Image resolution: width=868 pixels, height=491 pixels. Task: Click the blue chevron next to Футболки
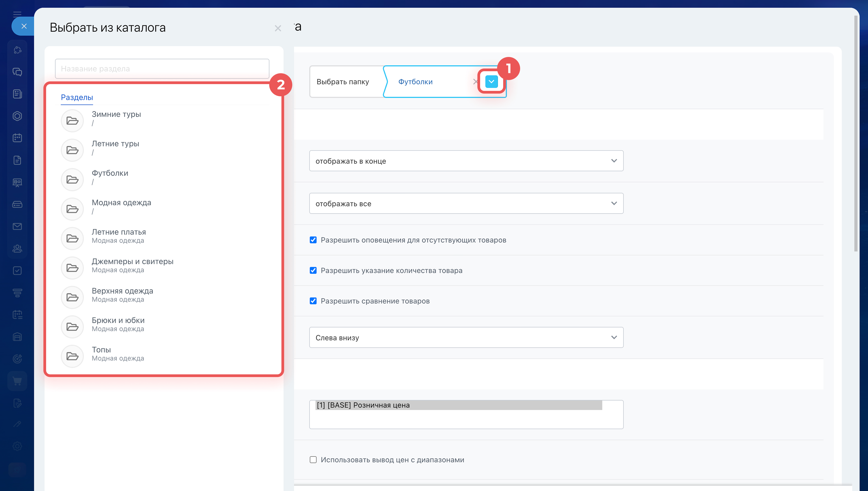coord(491,82)
